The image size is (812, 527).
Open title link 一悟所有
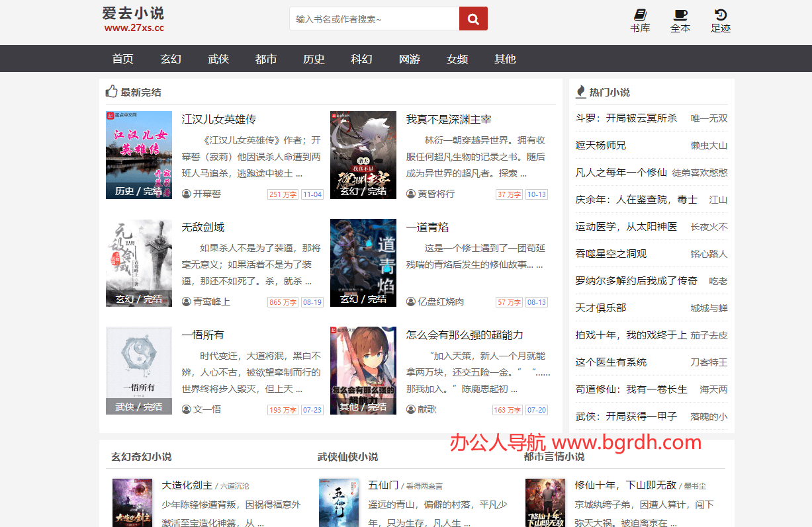[x=203, y=335]
